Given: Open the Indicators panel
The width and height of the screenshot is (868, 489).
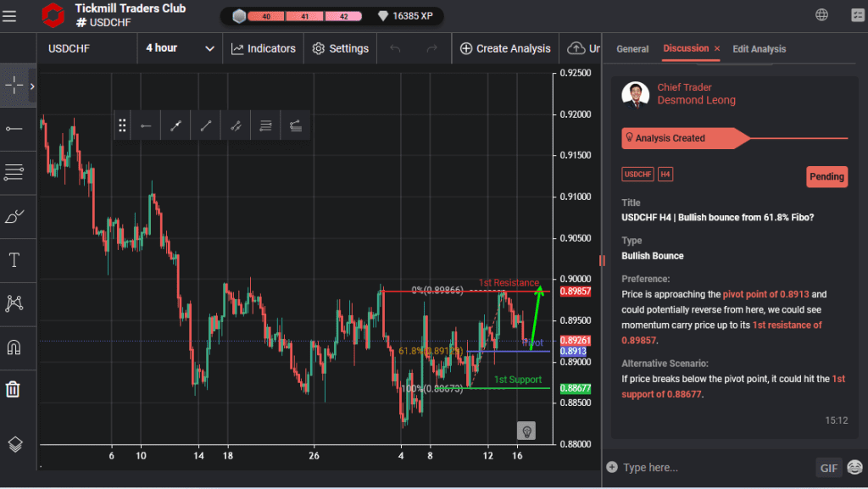Looking at the screenshot, I should point(263,48).
